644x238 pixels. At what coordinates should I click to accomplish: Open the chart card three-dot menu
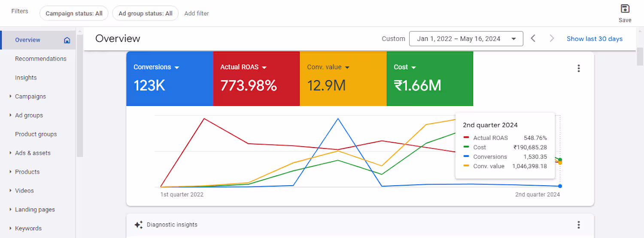point(579,68)
